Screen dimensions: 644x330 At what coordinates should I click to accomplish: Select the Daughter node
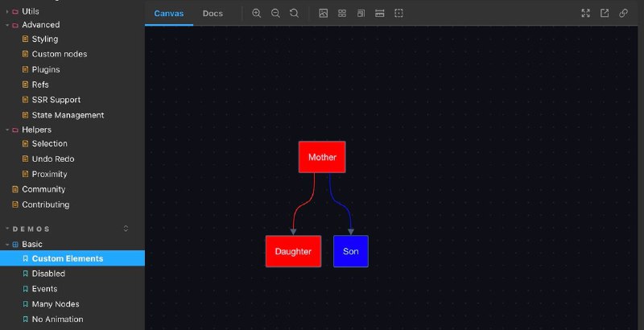point(293,251)
